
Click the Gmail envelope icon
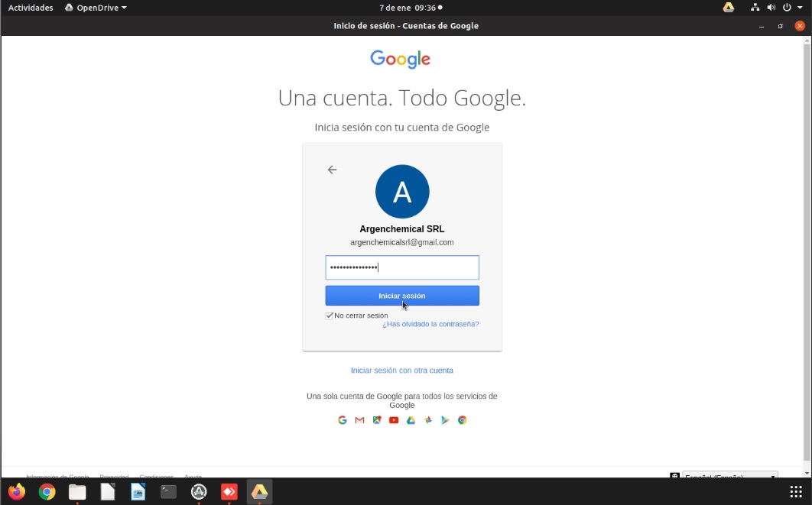359,420
